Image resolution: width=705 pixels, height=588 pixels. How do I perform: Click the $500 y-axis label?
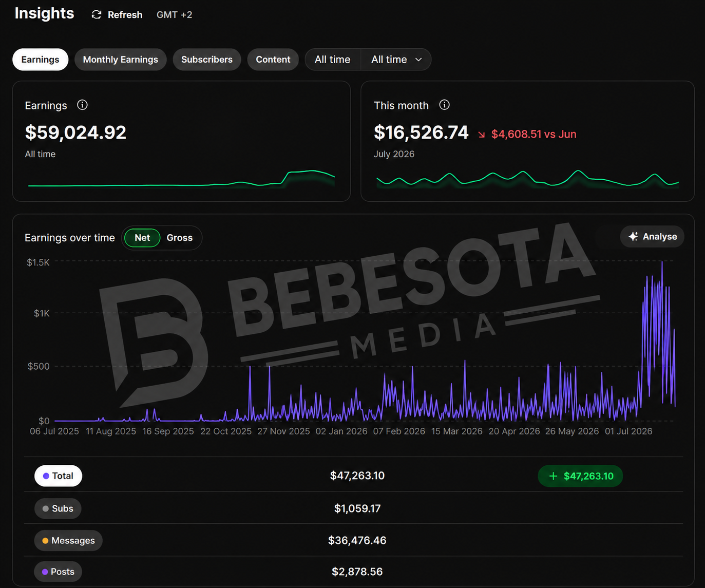pos(39,366)
